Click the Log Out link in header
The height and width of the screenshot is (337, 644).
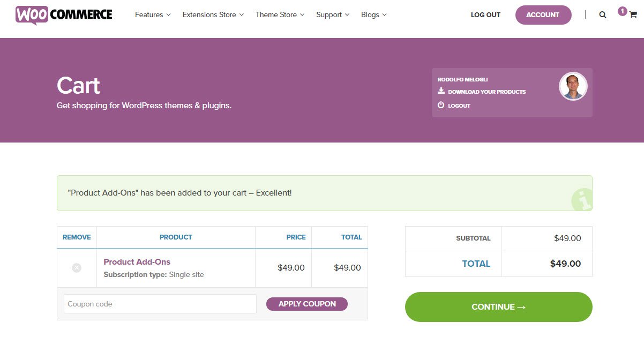[485, 15]
